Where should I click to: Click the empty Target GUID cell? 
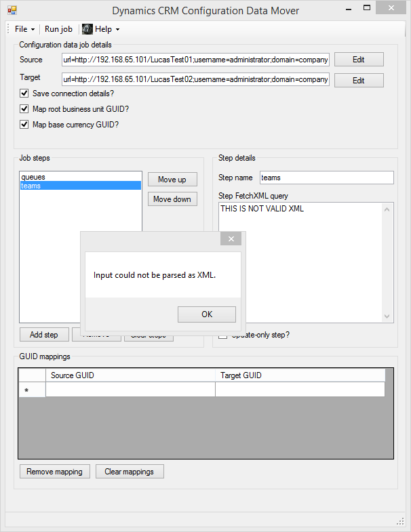(x=300, y=390)
